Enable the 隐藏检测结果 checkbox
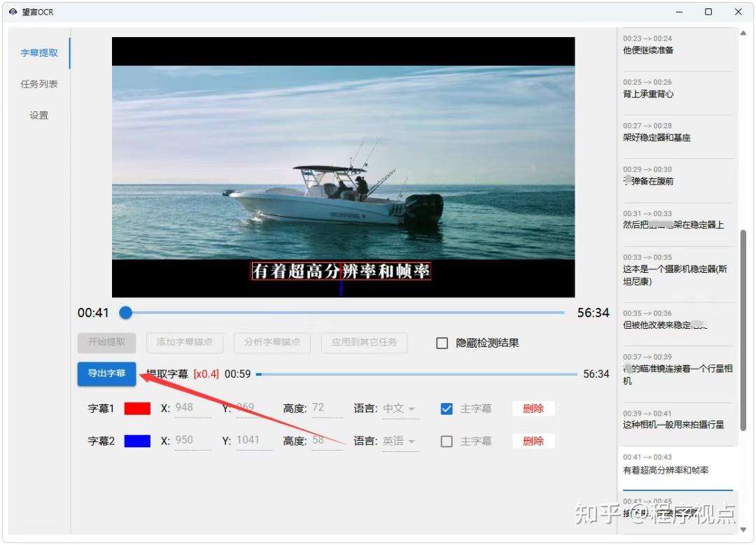This screenshot has height=545, width=756. [442, 343]
